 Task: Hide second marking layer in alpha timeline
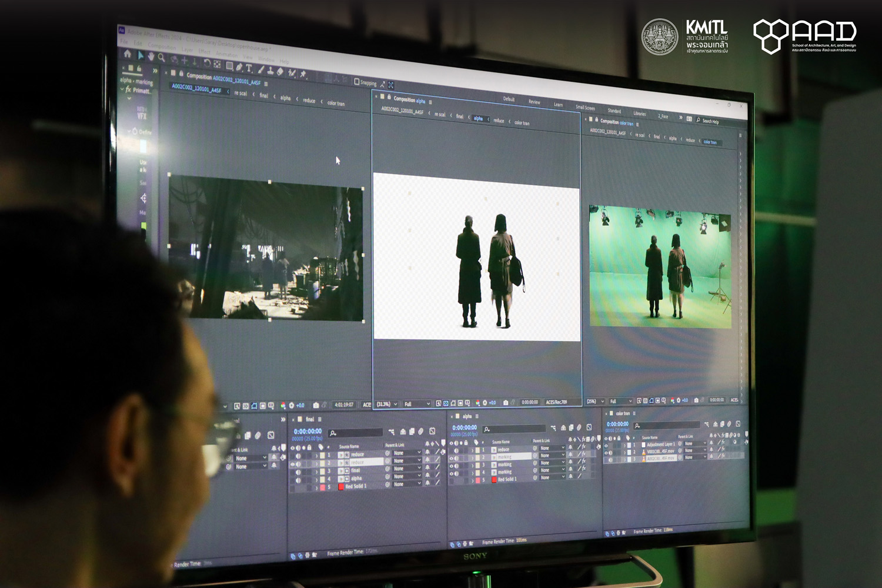pyautogui.click(x=452, y=466)
